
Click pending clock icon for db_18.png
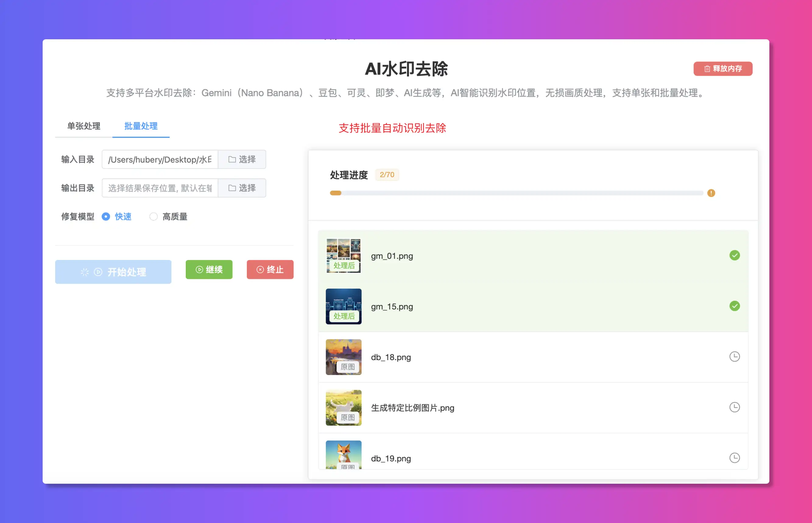pyautogui.click(x=734, y=356)
